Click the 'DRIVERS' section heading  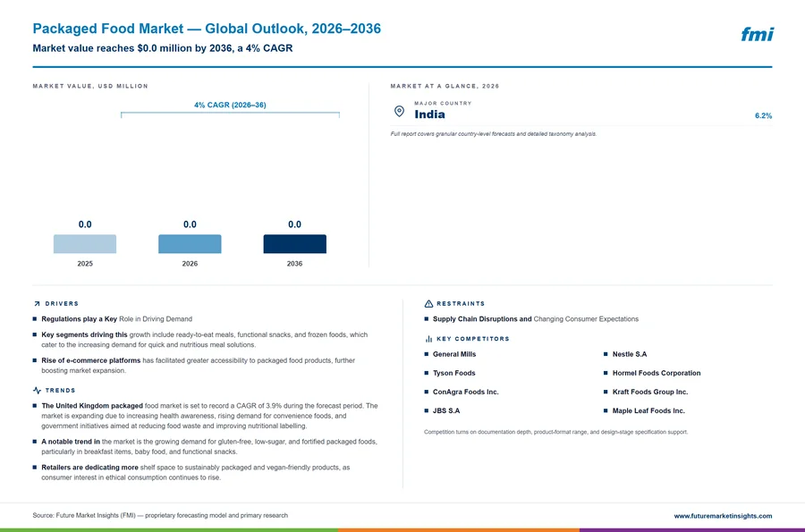pos(62,304)
